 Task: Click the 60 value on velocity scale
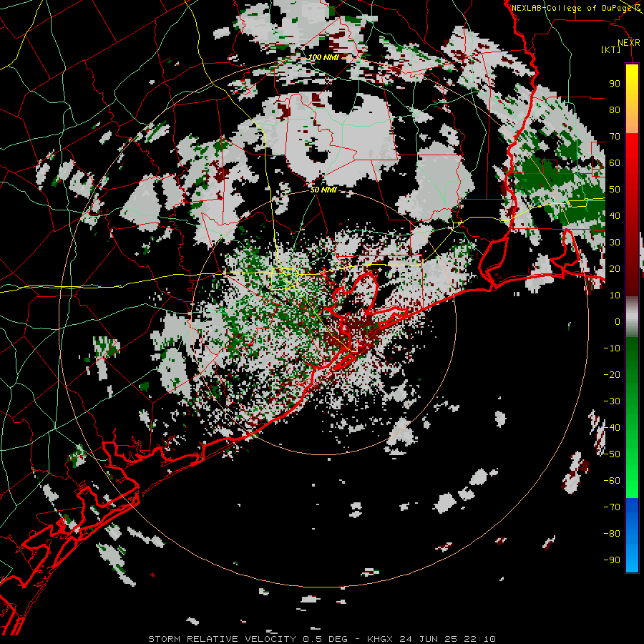point(615,162)
